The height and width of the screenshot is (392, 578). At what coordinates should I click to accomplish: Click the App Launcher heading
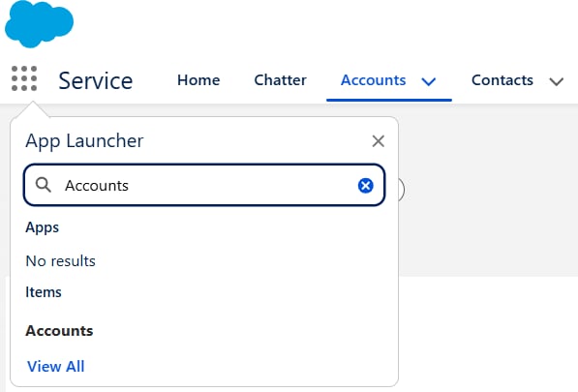84,141
